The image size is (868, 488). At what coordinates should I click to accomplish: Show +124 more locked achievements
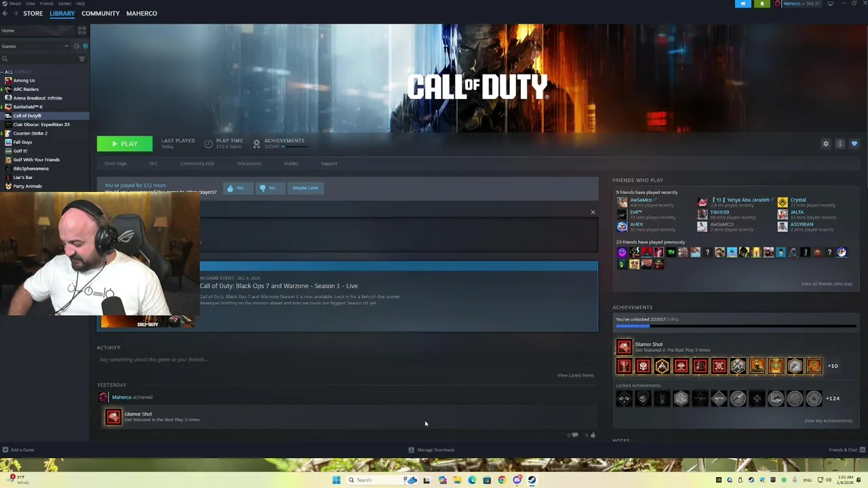click(833, 399)
